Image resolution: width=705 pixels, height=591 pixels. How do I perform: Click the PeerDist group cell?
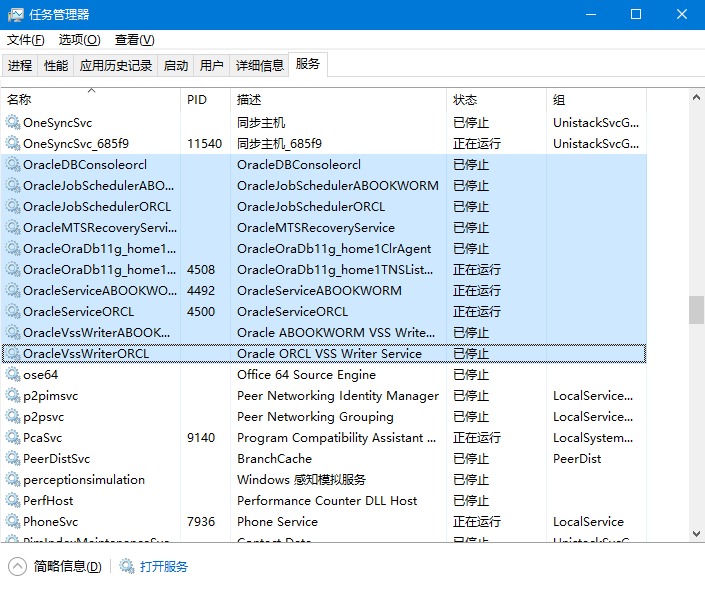(x=577, y=459)
